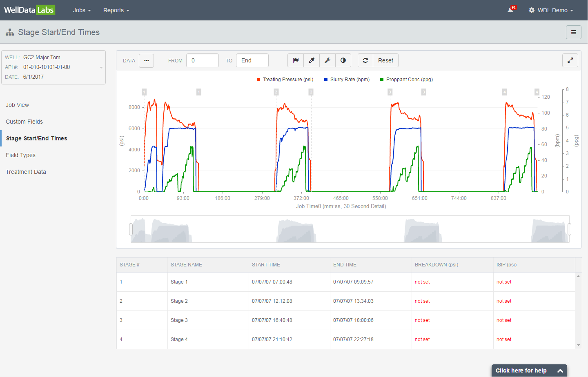Open the notifications bell icon

(x=510, y=10)
